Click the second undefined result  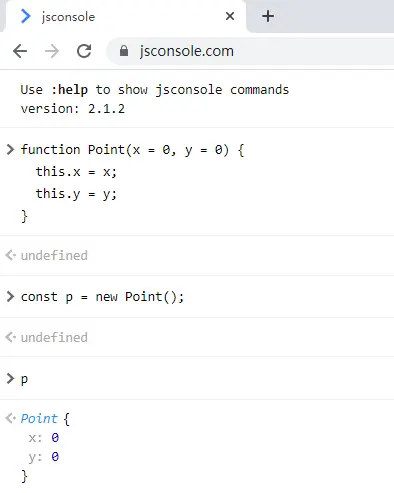click(x=54, y=337)
